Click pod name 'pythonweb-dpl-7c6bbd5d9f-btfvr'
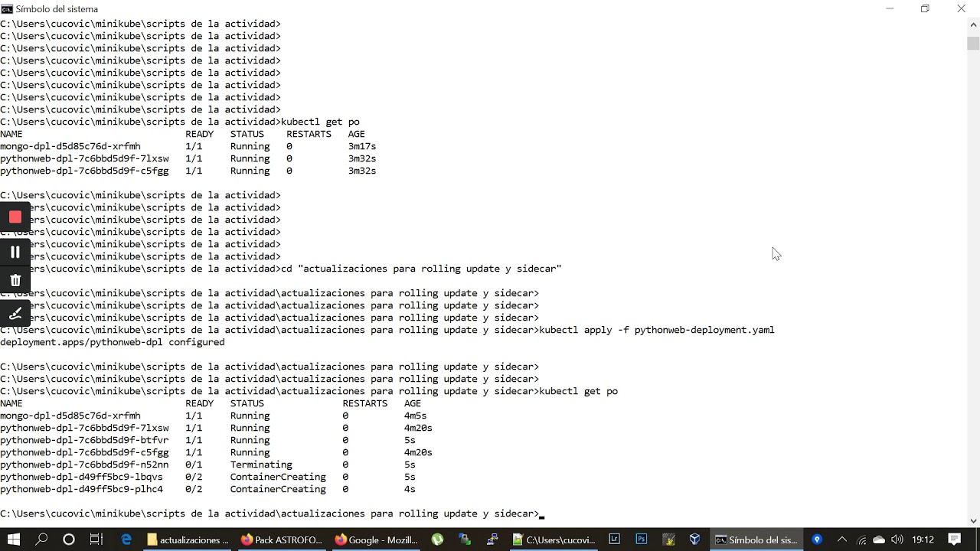980x551 pixels. 84,440
